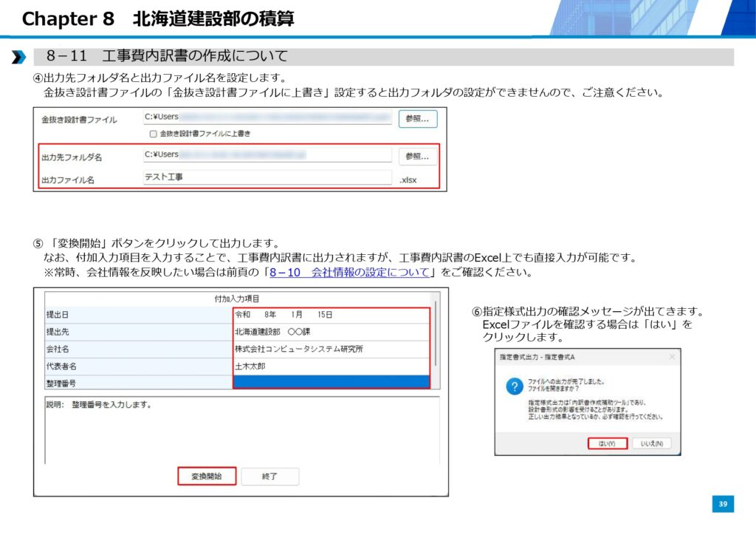
Task: Click the blue arrow section header icon
Action: [x=18, y=58]
